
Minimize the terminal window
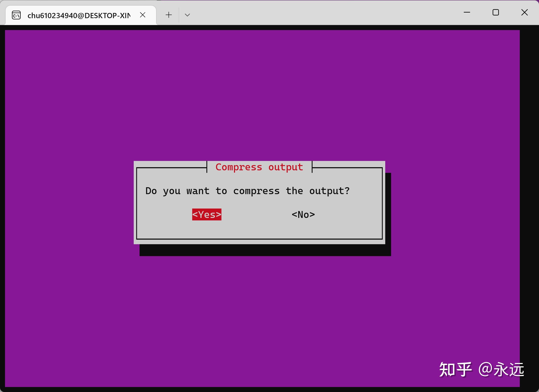click(467, 12)
